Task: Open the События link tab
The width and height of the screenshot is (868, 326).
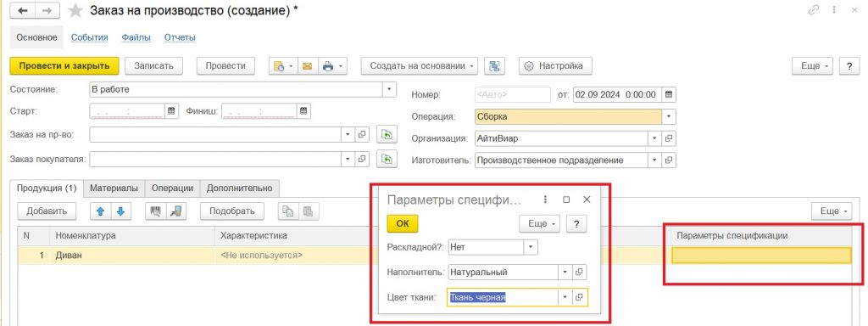Action: pyautogui.click(x=89, y=37)
